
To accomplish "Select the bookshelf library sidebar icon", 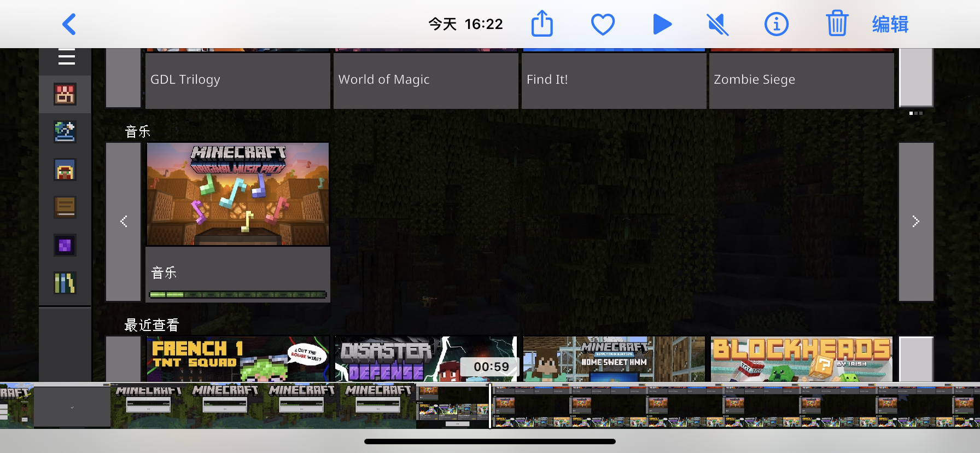I will 65,283.
